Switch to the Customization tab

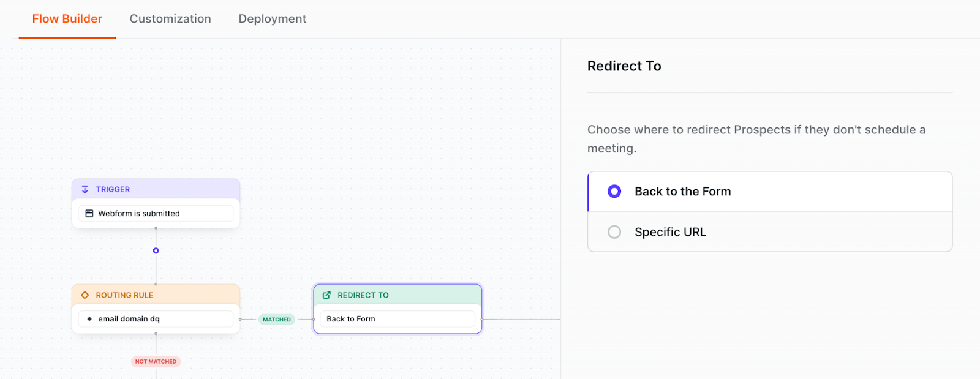click(170, 19)
